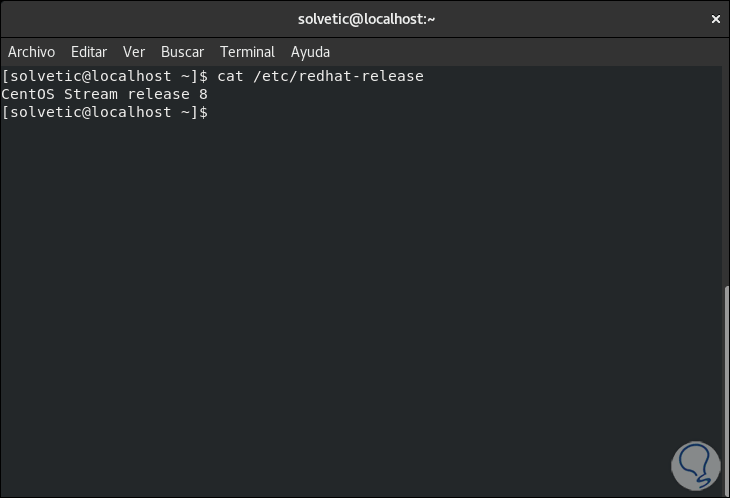Open the Ayuda help menu

coord(310,52)
